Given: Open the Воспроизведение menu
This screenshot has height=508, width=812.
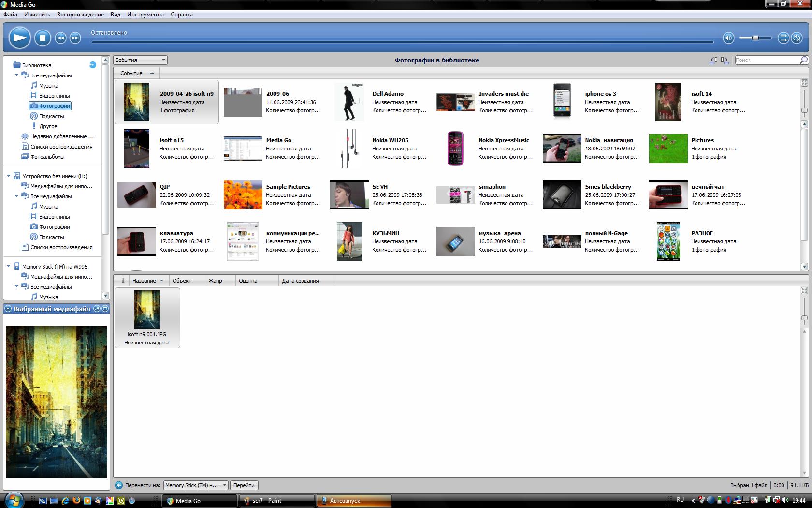Looking at the screenshot, I should pos(80,15).
